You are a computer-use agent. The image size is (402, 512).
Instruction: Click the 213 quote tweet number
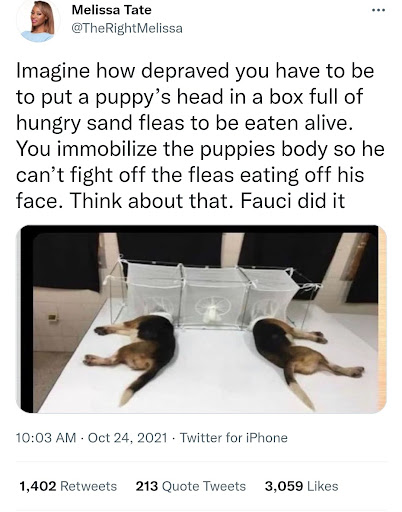pos(147,486)
